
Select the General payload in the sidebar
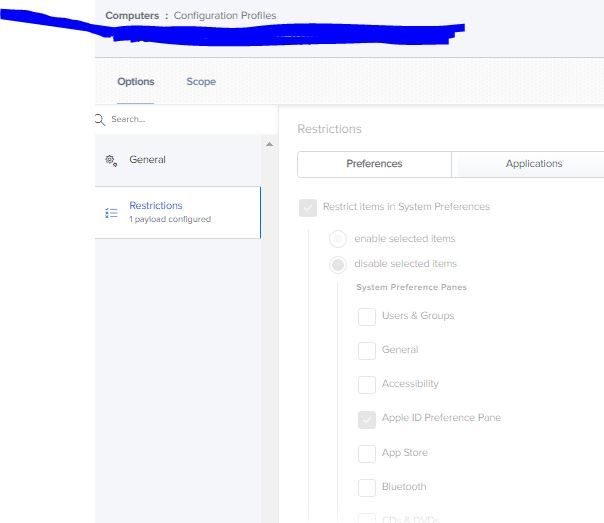(178, 160)
